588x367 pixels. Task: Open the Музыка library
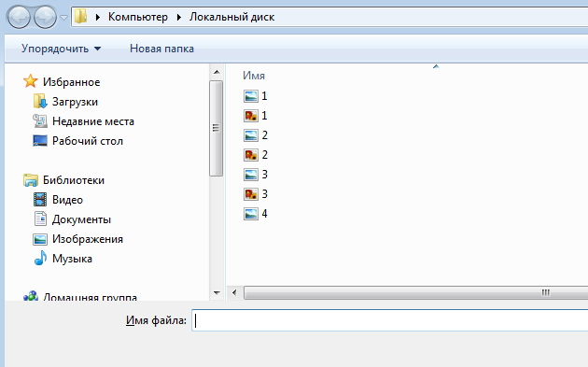click(x=63, y=259)
